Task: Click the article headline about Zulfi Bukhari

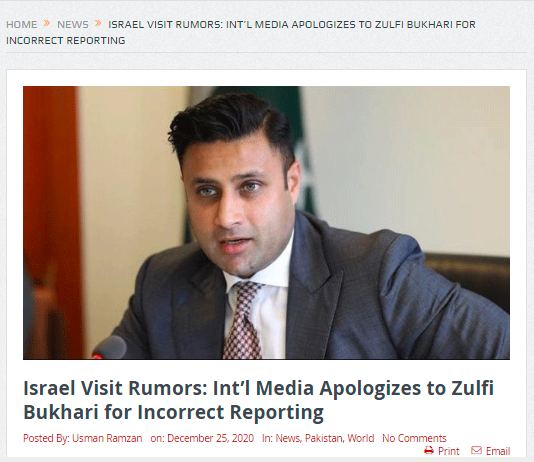Action: [258, 400]
